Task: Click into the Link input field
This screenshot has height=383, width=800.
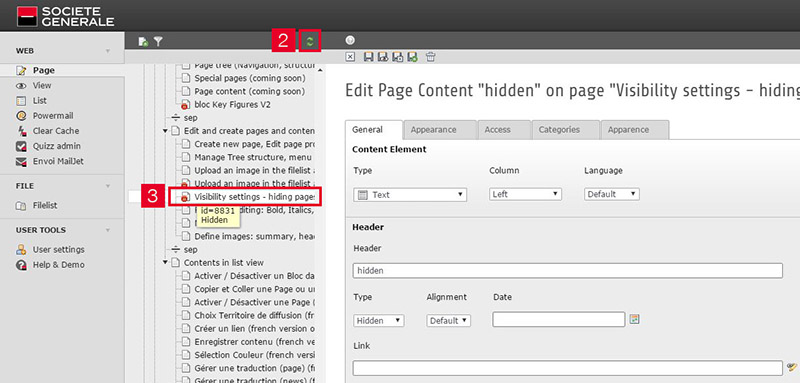Action: (567, 368)
